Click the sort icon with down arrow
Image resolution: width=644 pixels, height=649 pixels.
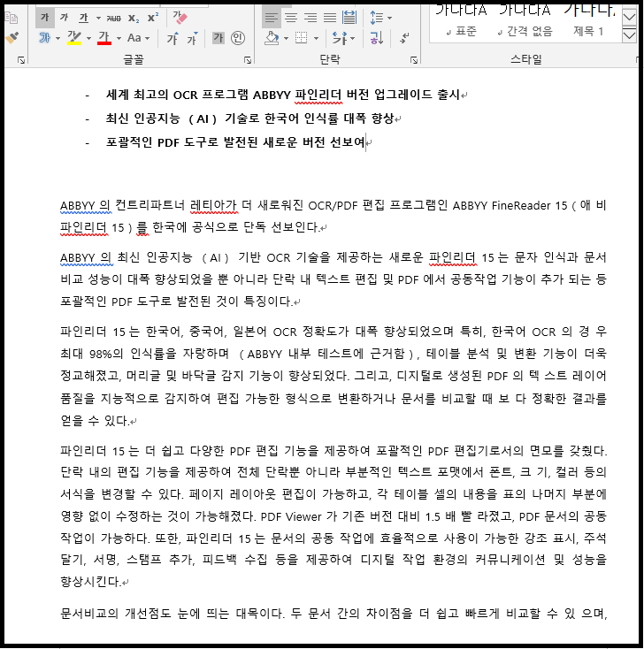click(x=377, y=38)
